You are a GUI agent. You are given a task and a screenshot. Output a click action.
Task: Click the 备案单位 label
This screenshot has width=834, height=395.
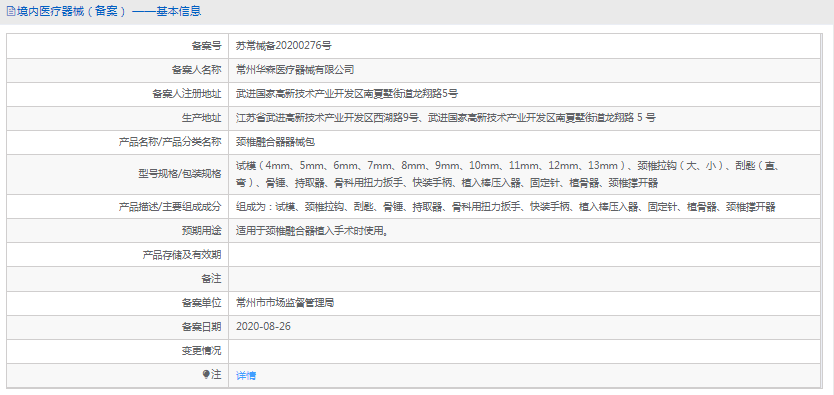[202, 303]
